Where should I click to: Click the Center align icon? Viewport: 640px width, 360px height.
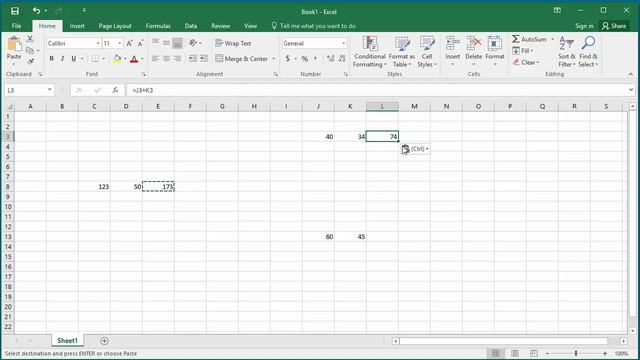click(167, 59)
